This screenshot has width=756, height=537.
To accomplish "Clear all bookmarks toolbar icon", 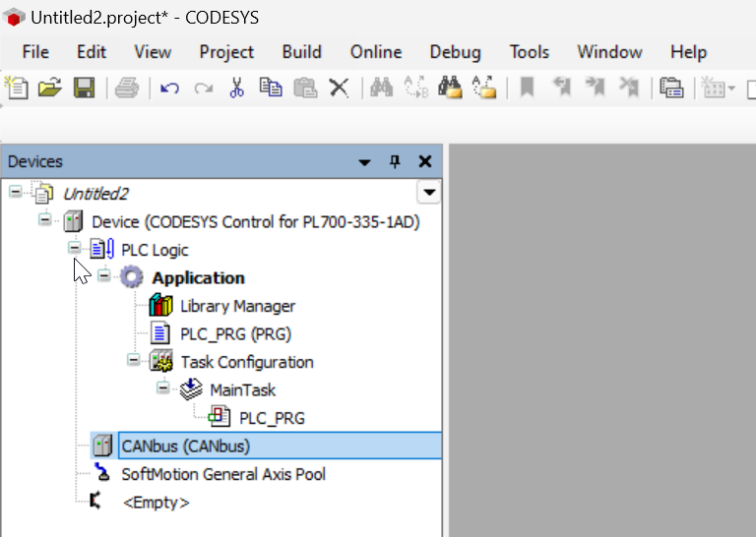I will (x=629, y=89).
